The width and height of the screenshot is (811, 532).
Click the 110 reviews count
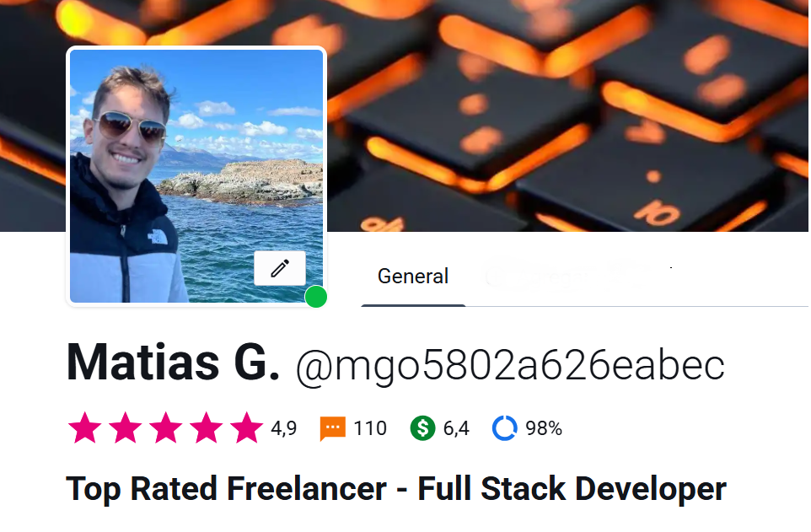click(x=370, y=428)
